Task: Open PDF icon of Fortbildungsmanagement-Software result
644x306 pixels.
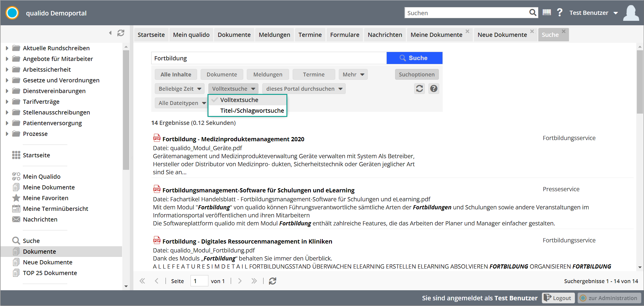Action: tap(157, 189)
